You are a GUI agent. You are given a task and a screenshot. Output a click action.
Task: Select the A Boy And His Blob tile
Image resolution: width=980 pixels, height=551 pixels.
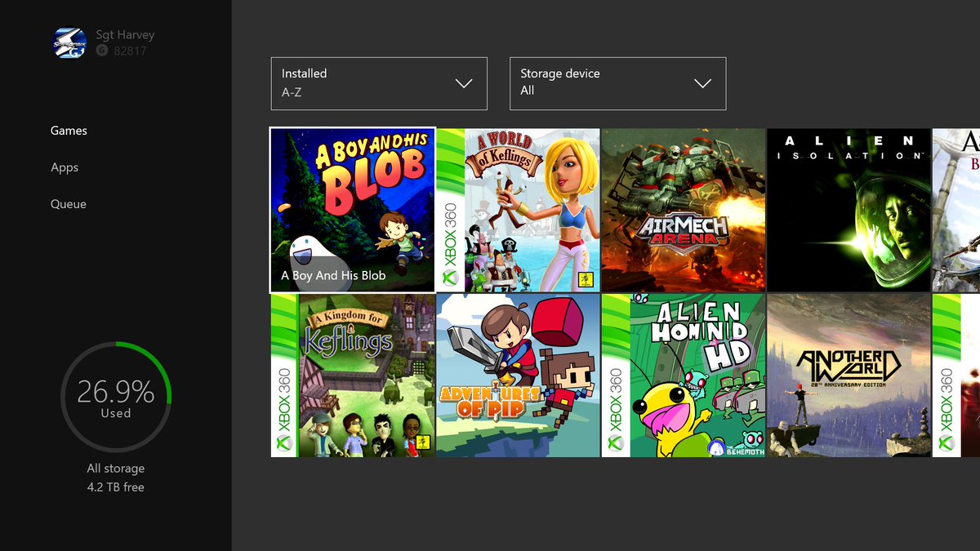pyautogui.click(x=353, y=210)
